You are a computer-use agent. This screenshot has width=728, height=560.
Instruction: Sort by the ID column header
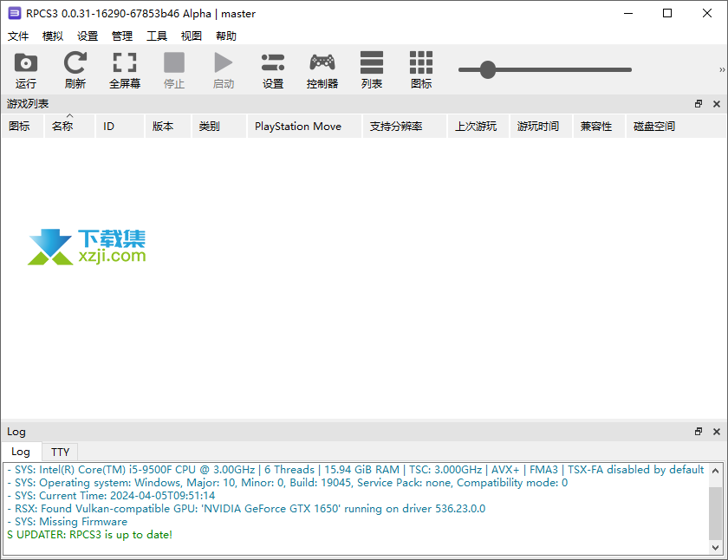[120, 127]
